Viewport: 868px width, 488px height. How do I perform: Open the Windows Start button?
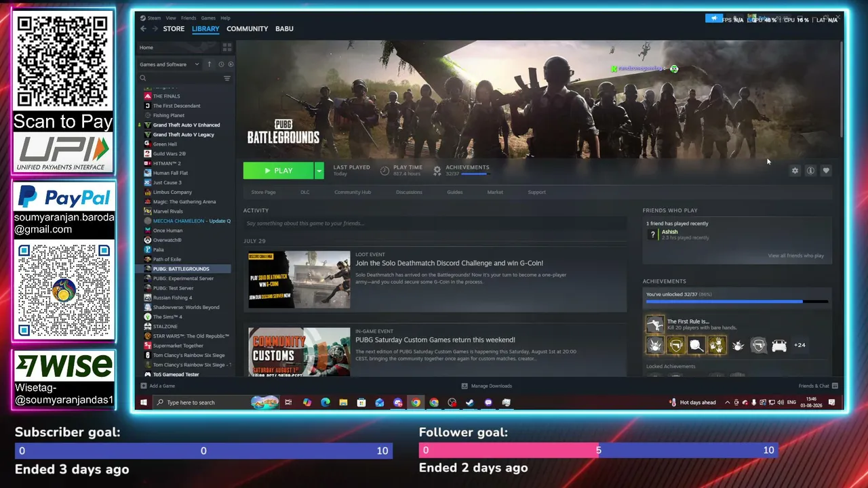(143, 403)
